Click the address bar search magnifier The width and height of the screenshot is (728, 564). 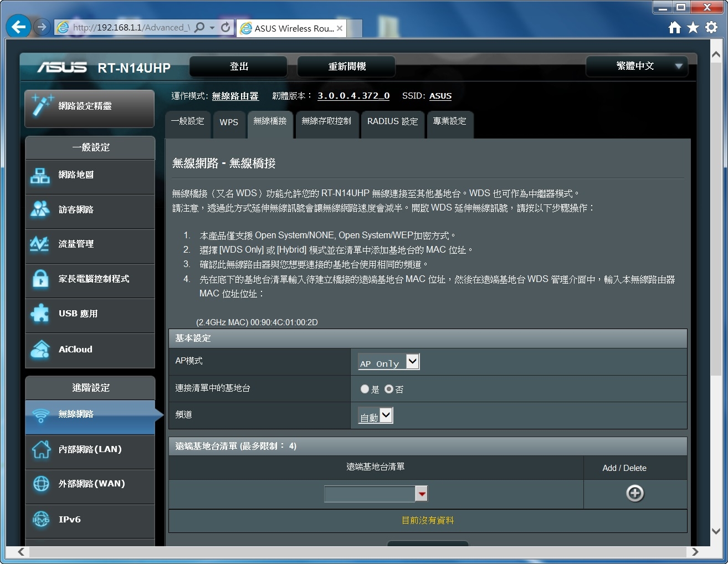coord(199,27)
